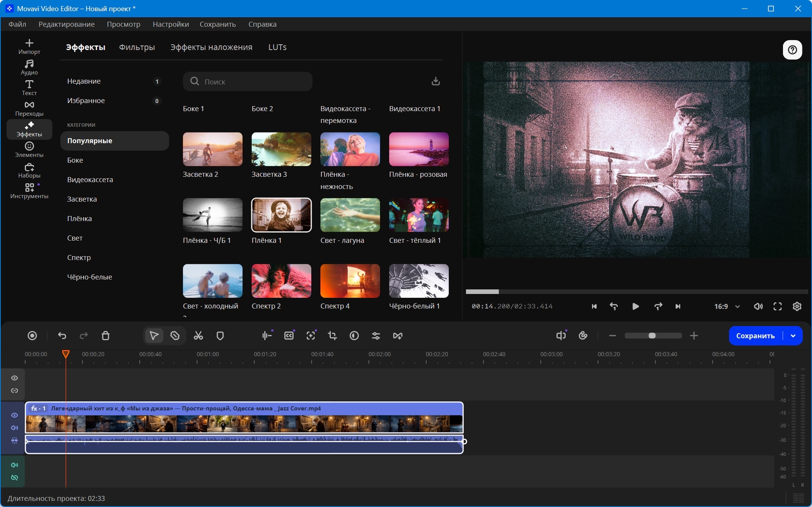Select the scissors cut tool
Viewport: 812px width, 507px height.
[198, 336]
